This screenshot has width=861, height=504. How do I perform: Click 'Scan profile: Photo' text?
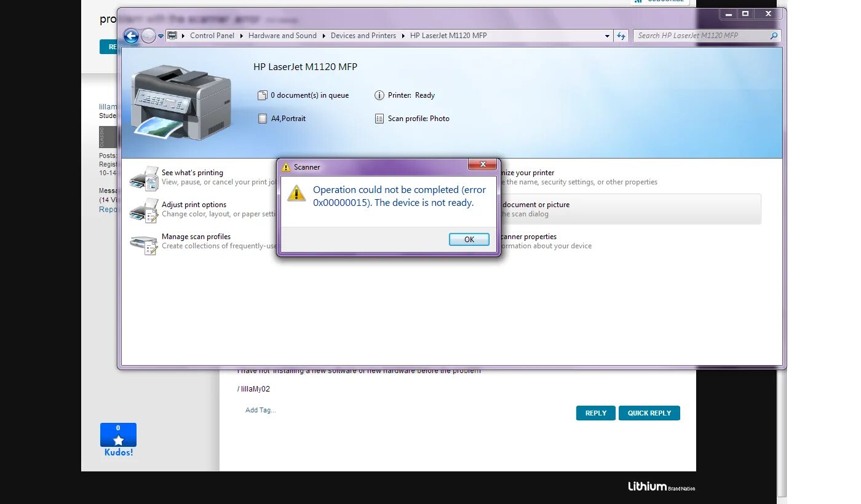point(419,119)
